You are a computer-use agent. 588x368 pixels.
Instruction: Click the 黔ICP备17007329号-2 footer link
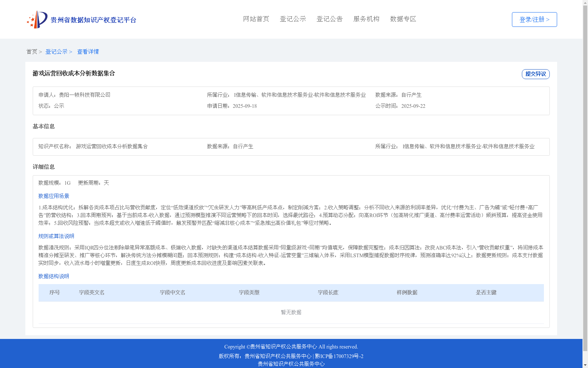click(339, 356)
